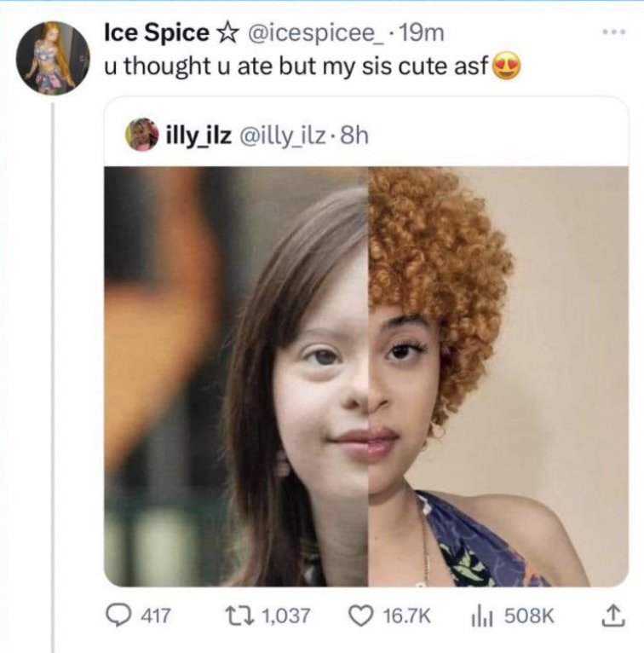Open the three-dot more options menu
The height and width of the screenshot is (653, 644).
614,32
